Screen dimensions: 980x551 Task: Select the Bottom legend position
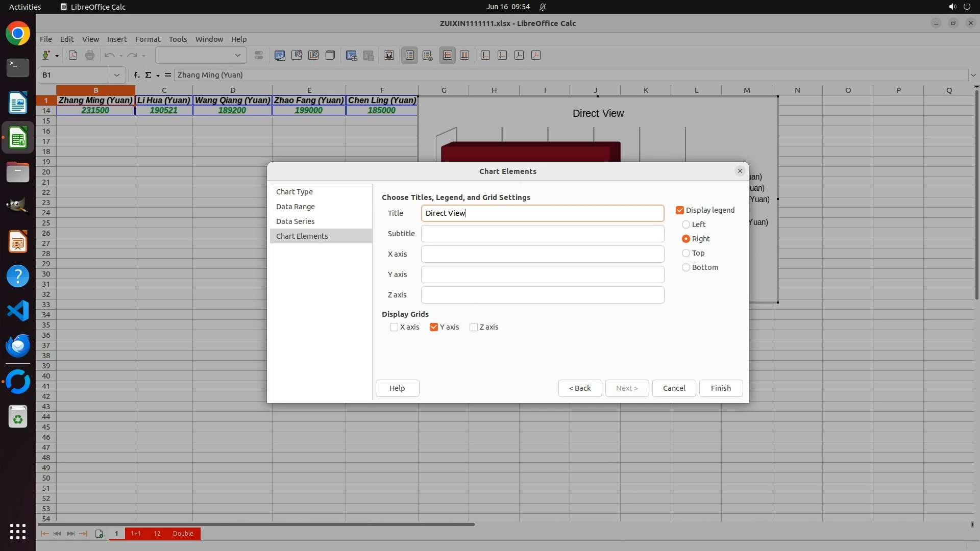pyautogui.click(x=686, y=267)
